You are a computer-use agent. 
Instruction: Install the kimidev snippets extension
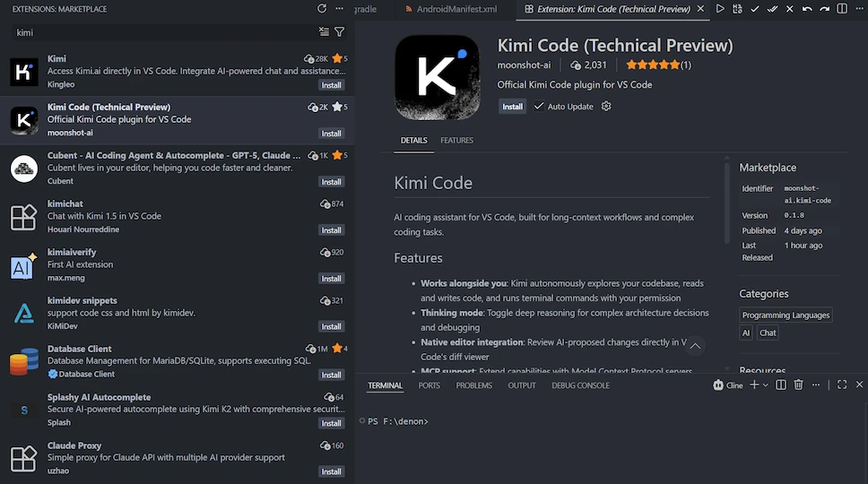[331, 327]
